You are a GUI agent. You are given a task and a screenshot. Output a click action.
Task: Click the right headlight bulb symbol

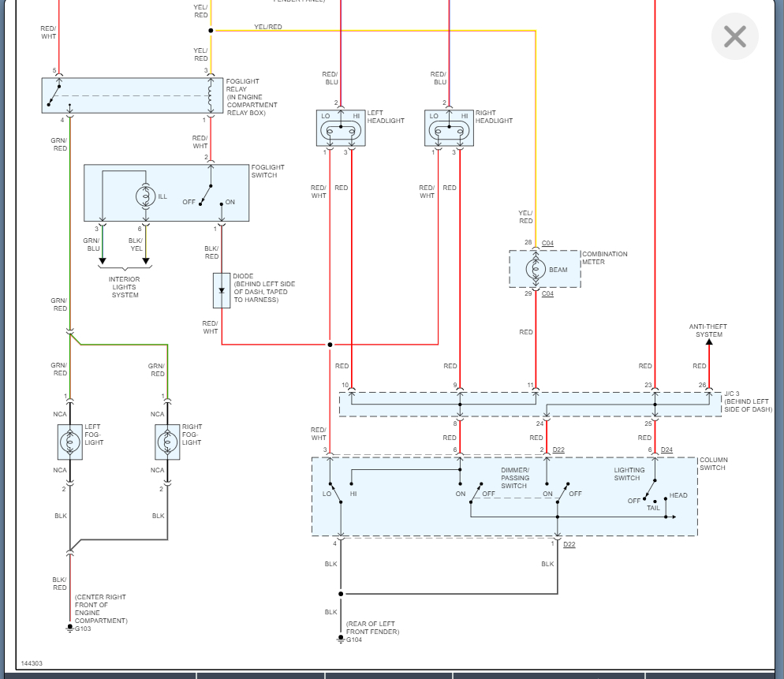coord(449,132)
